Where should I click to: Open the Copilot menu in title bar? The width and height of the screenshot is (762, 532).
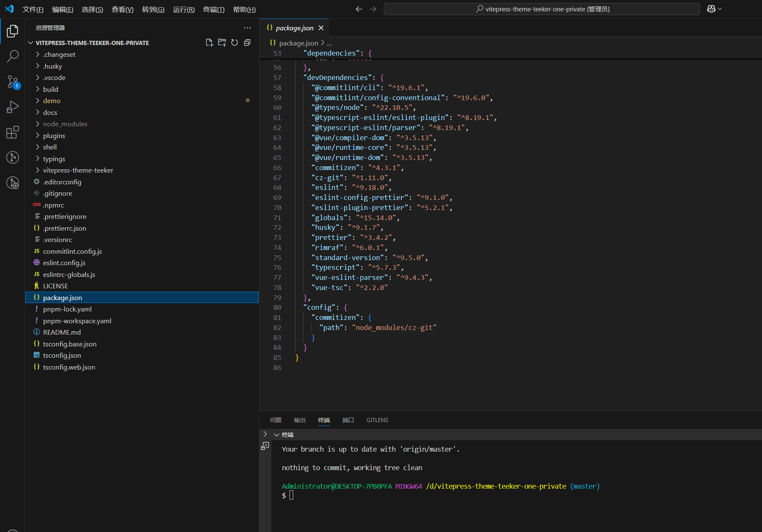click(714, 9)
